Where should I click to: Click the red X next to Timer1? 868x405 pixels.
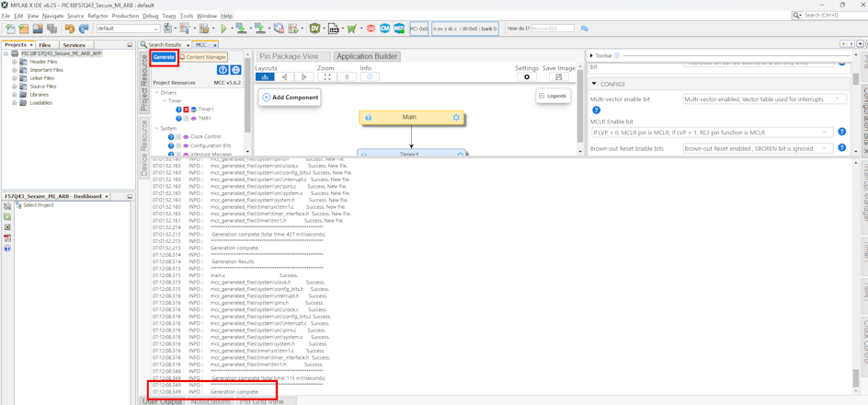point(186,110)
